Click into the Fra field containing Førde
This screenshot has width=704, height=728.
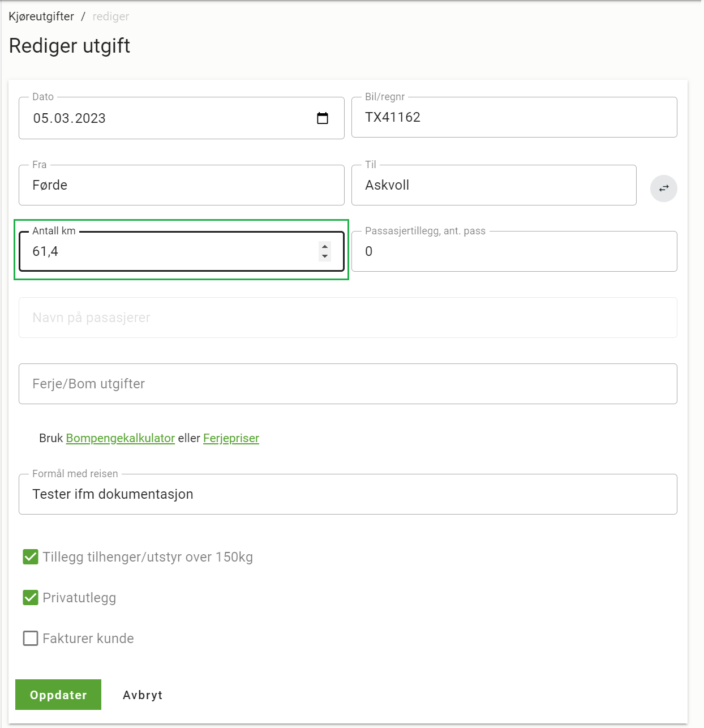182,185
